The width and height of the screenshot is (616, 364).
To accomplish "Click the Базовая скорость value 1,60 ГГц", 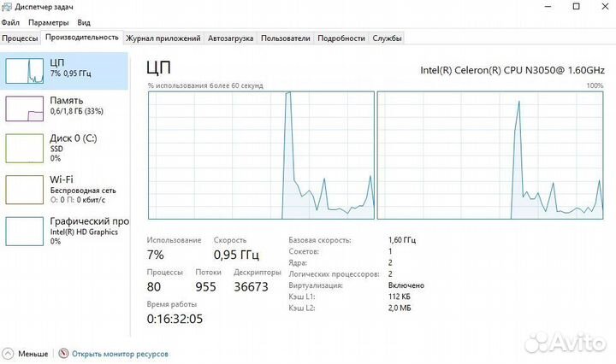I will pos(402,240).
